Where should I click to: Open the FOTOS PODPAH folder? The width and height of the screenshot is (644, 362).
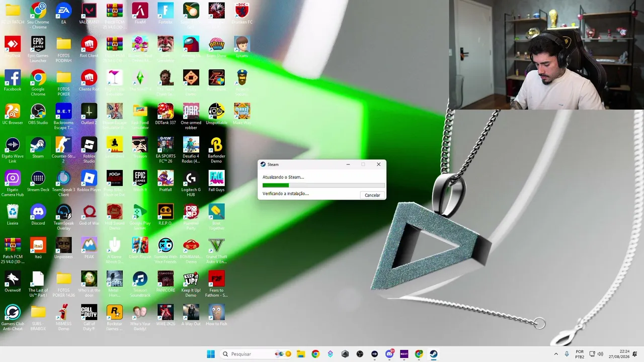point(63,50)
